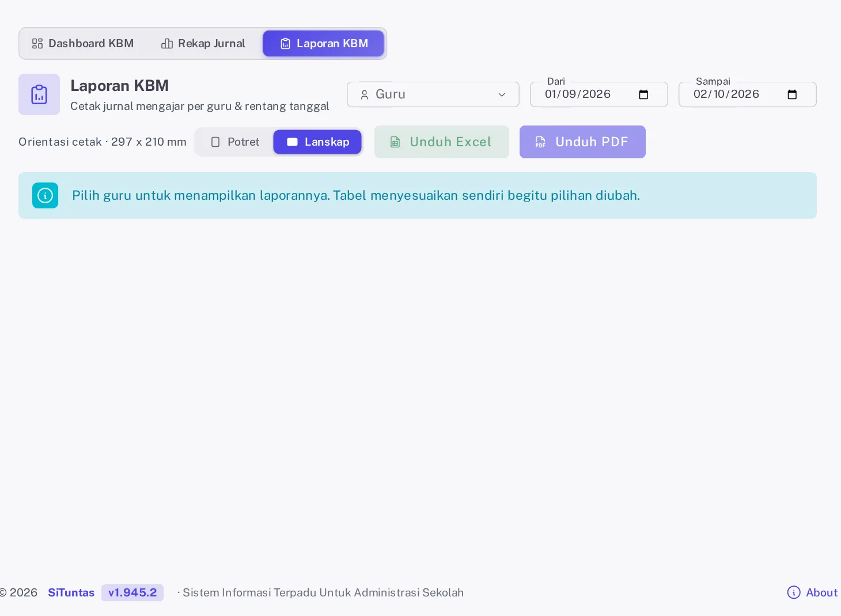Image resolution: width=841 pixels, height=616 pixels.
Task: Click the Guru dropdown chevron arrow
Action: click(502, 95)
